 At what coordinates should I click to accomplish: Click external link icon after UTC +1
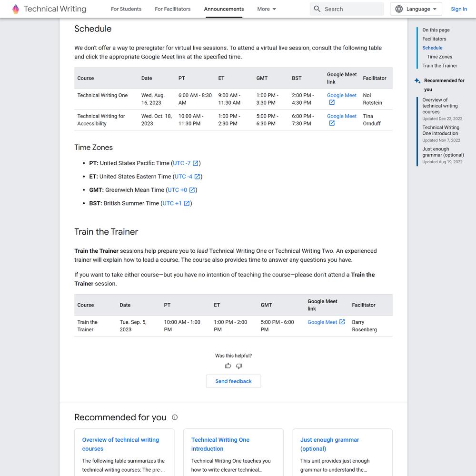[x=187, y=203]
